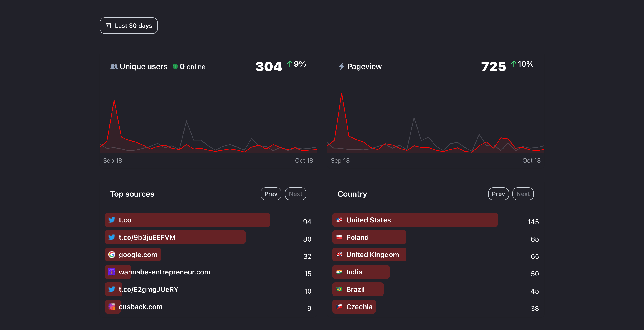Viewport: 644px width, 330px height.
Task: Click the Google icon beside google.com
Action: pyautogui.click(x=112, y=255)
